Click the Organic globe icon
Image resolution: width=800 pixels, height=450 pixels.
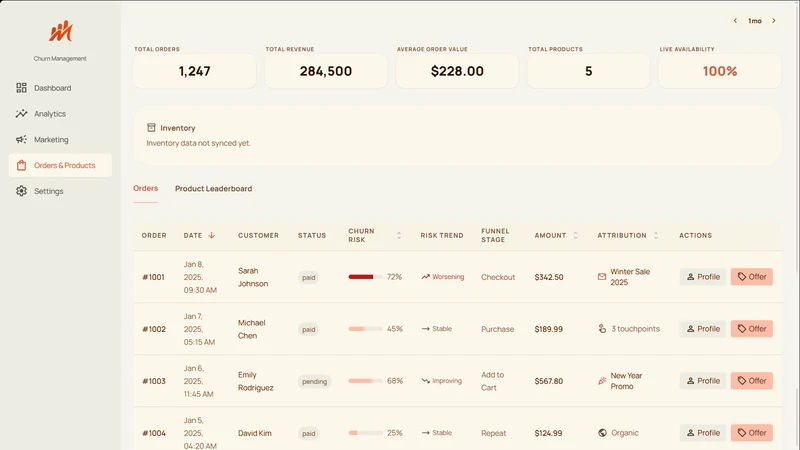coord(602,433)
